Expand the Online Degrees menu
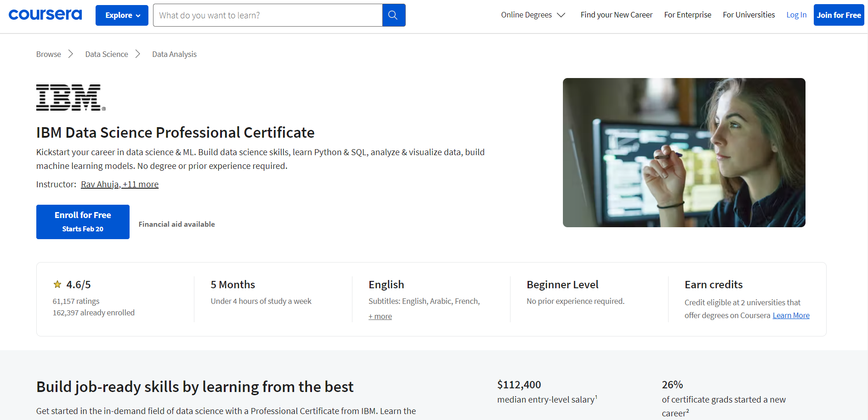 click(533, 15)
